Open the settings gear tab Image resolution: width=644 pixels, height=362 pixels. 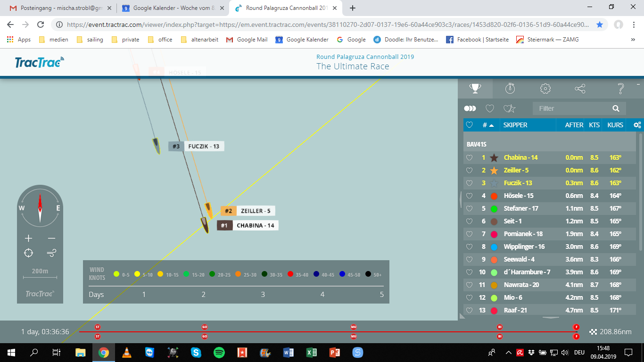point(545,88)
